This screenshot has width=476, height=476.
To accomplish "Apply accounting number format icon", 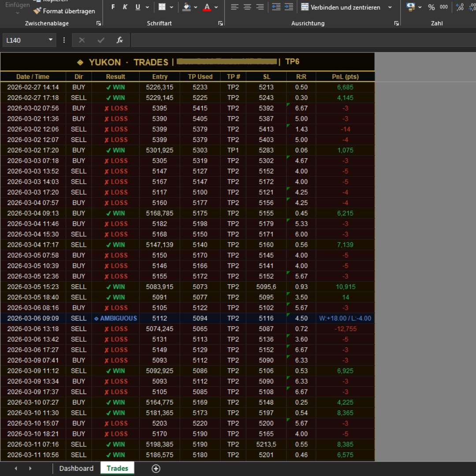I will 411,7.
